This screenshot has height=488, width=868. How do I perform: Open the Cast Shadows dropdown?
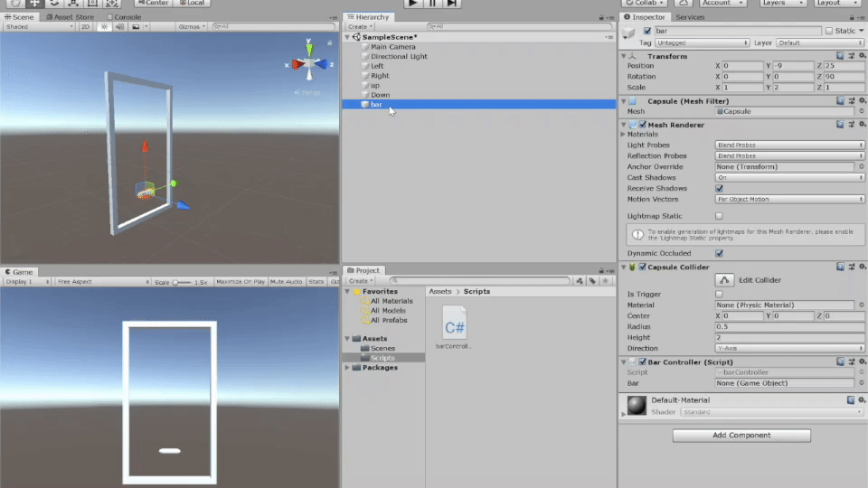pyautogui.click(x=789, y=177)
